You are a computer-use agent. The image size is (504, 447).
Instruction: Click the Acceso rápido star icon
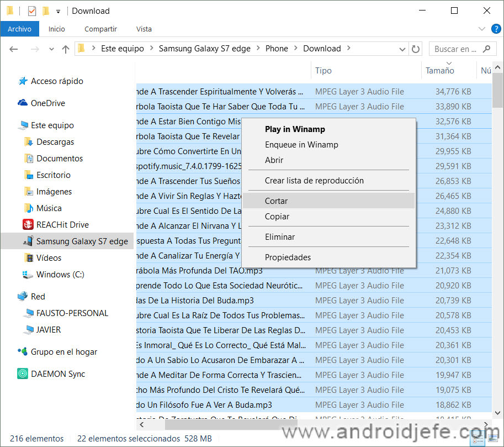tap(23, 81)
